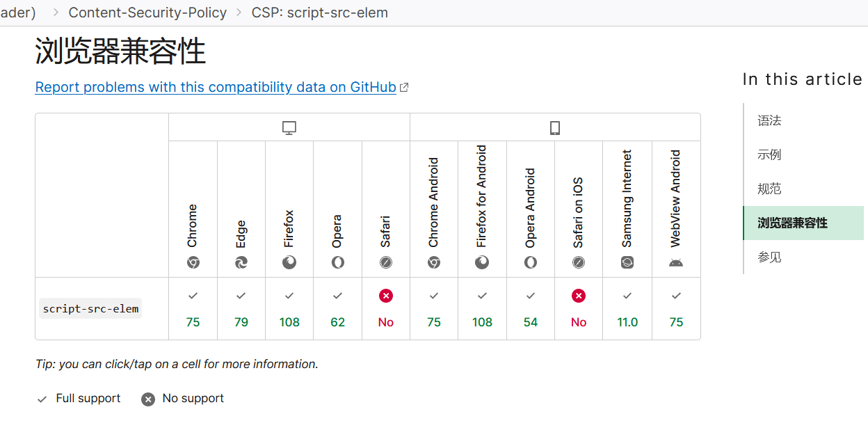Expand the Chrome 75 support cell
Viewport: 868px width, 421px height.
[193, 309]
